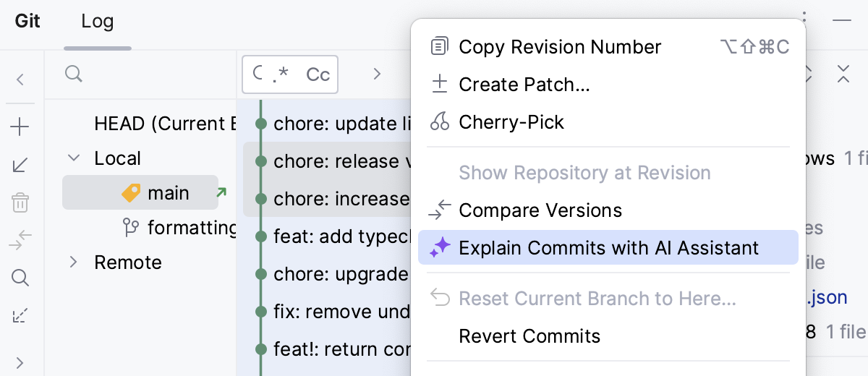This screenshot has width=868, height=376.
Task: Click the plus New Branch icon
Action: click(20, 128)
